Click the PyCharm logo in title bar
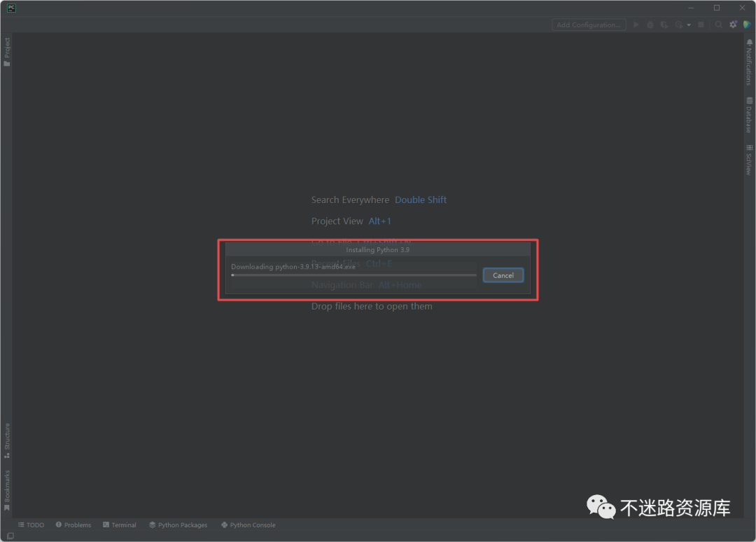This screenshot has height=542, width=756. click(x=11, y=8)
